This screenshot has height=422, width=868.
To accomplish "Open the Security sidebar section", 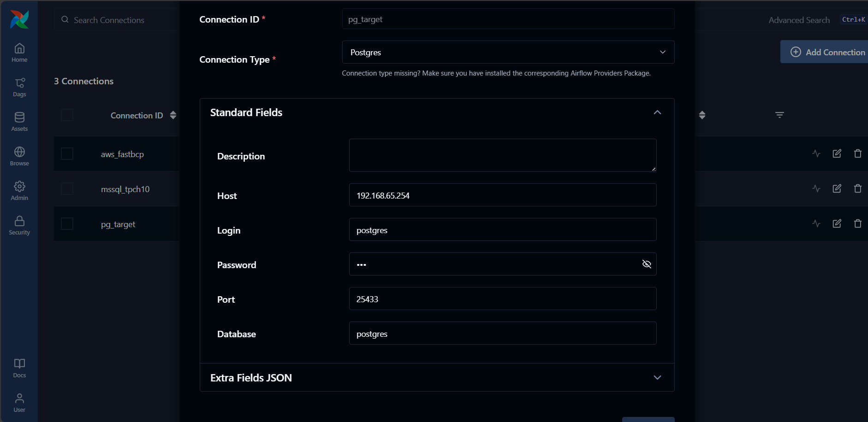I will tap(19, 225).
